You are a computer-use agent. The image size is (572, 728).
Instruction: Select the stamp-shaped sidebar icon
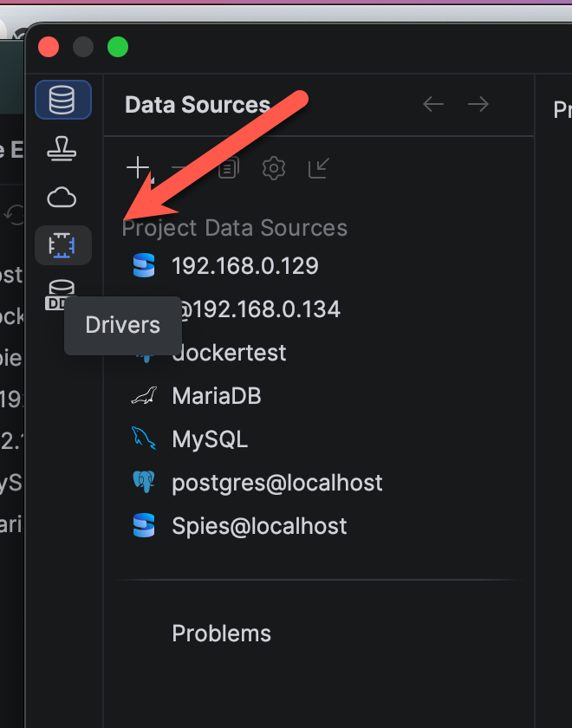coord(62,148)
